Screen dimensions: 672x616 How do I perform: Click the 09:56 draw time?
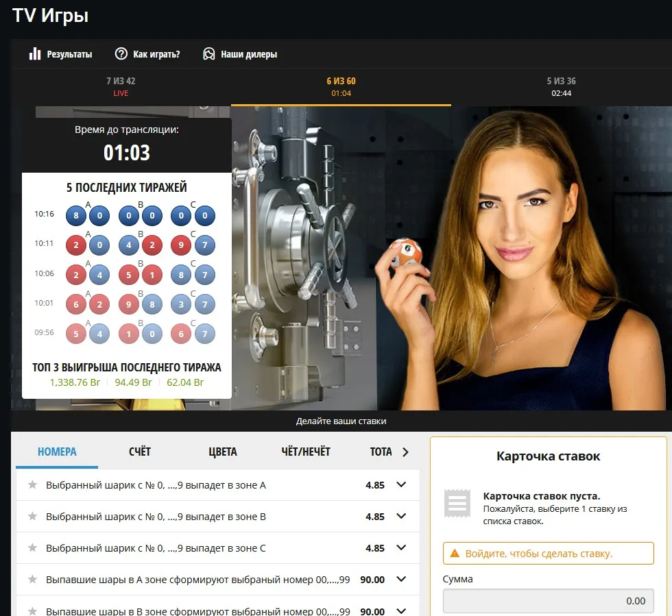click(x=44, y=332)
